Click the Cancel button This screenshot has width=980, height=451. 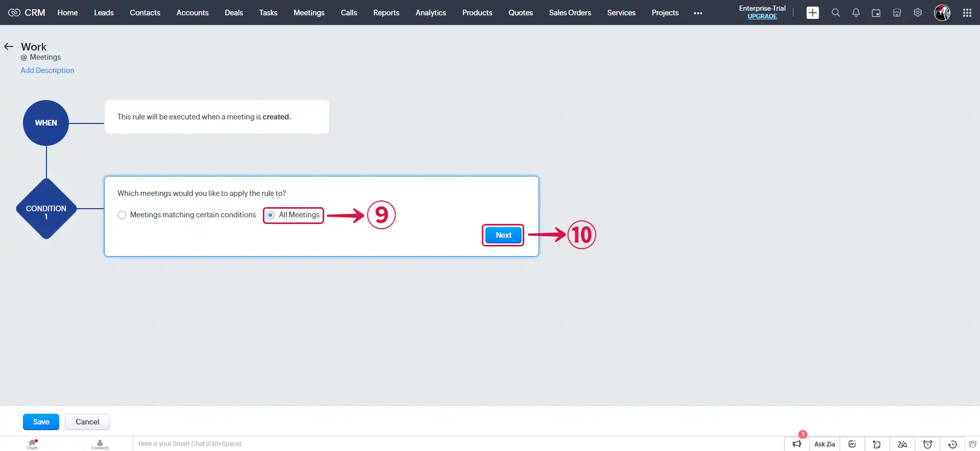click(x=87, y=422)
